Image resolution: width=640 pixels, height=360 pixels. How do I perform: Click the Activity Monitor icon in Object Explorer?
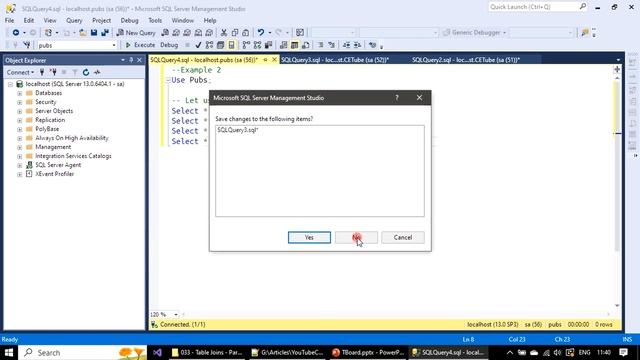pyautogui.click(x=97, y=72)
